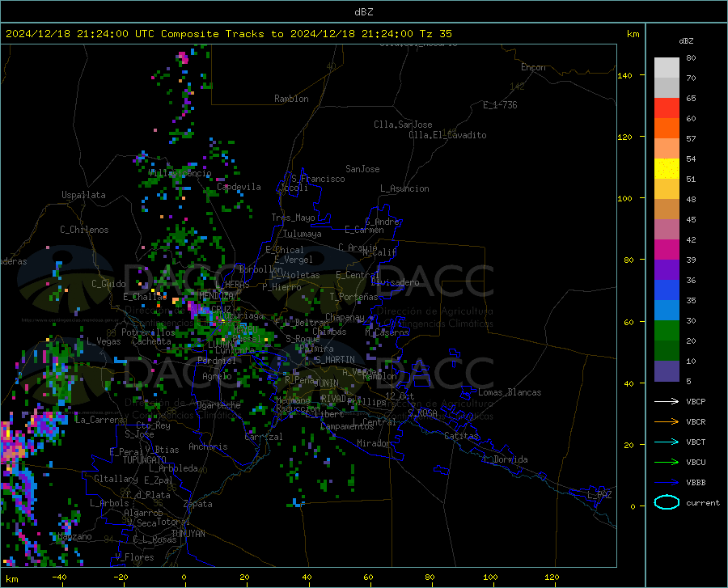Click the L_PAZ label at right edge
Viewport: 728px width, 588px height.
(599, 495)
